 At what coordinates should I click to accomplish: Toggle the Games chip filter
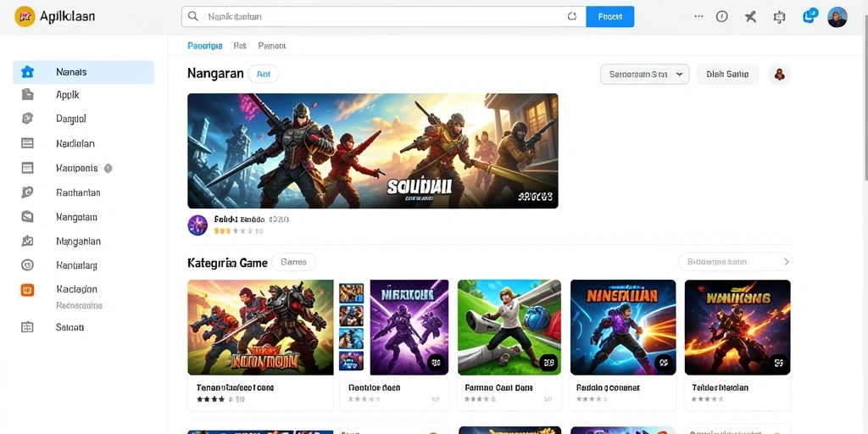pos(294,262)
